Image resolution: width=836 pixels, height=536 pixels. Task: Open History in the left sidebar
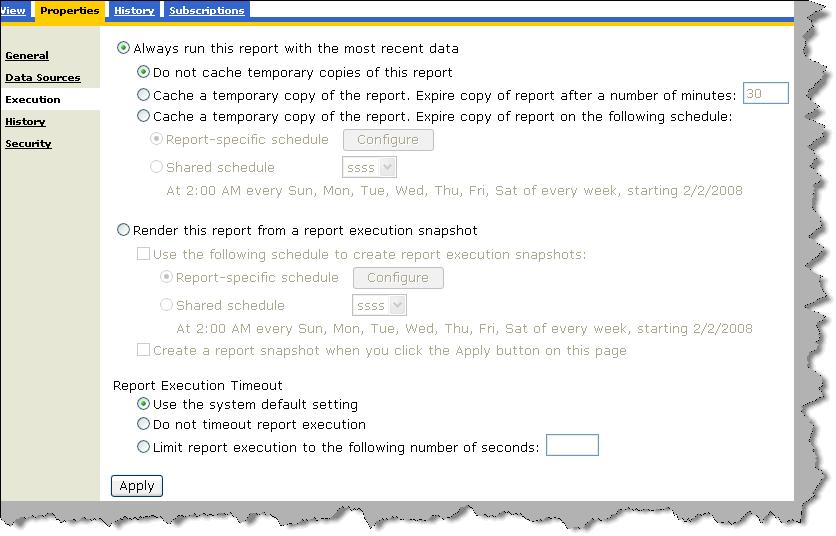(25, 122)
